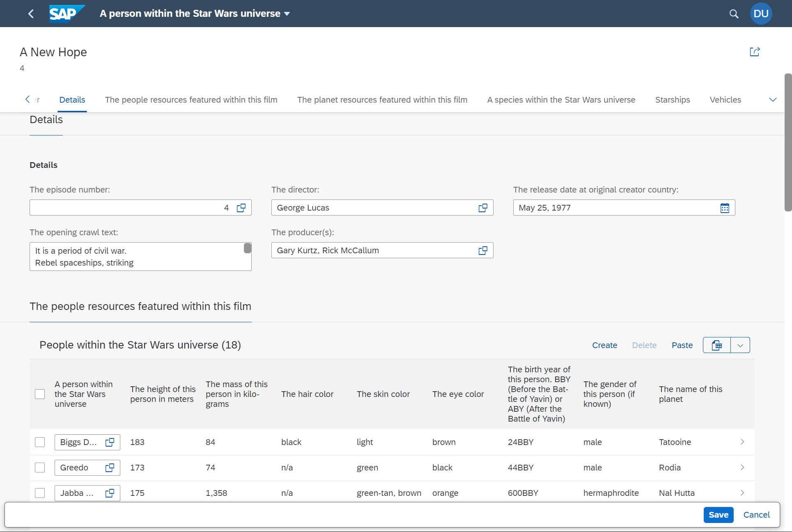The image size is (792, 532).
Task: Click the Save button
Action: 718,515
